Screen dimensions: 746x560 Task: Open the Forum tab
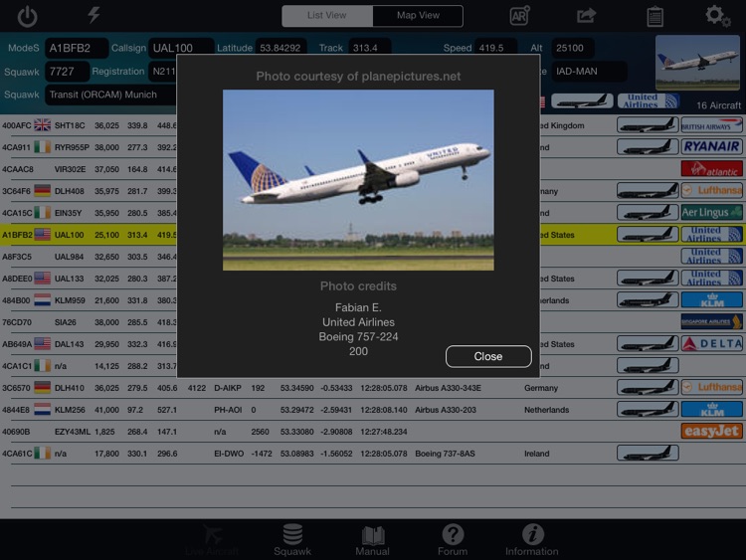pos(453,540)
